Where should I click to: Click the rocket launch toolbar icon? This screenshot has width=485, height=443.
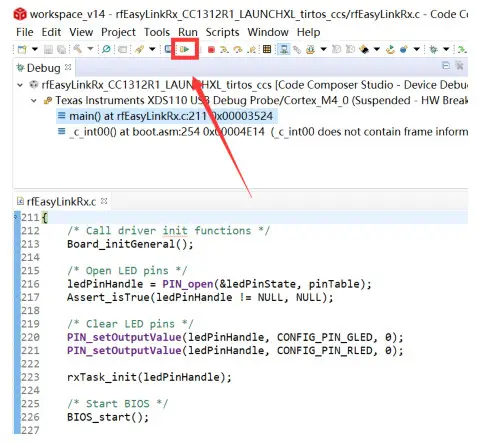(x=139, y=50)
